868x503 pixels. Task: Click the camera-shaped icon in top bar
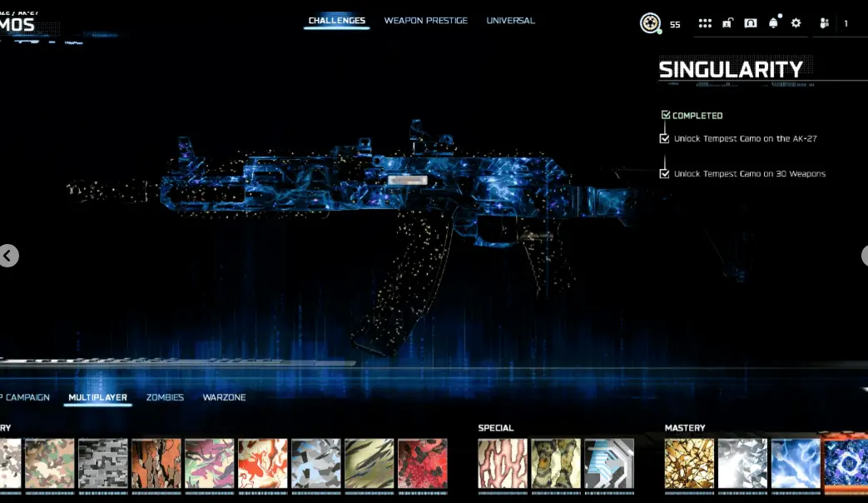tap(751, 23)
